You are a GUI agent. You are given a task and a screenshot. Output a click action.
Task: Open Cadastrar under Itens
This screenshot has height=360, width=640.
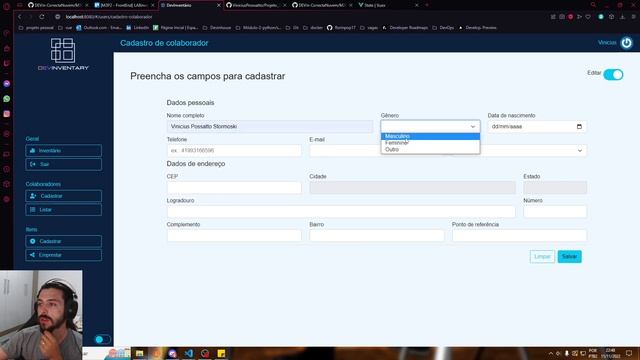pyautogui.click(x=63, y=241)
